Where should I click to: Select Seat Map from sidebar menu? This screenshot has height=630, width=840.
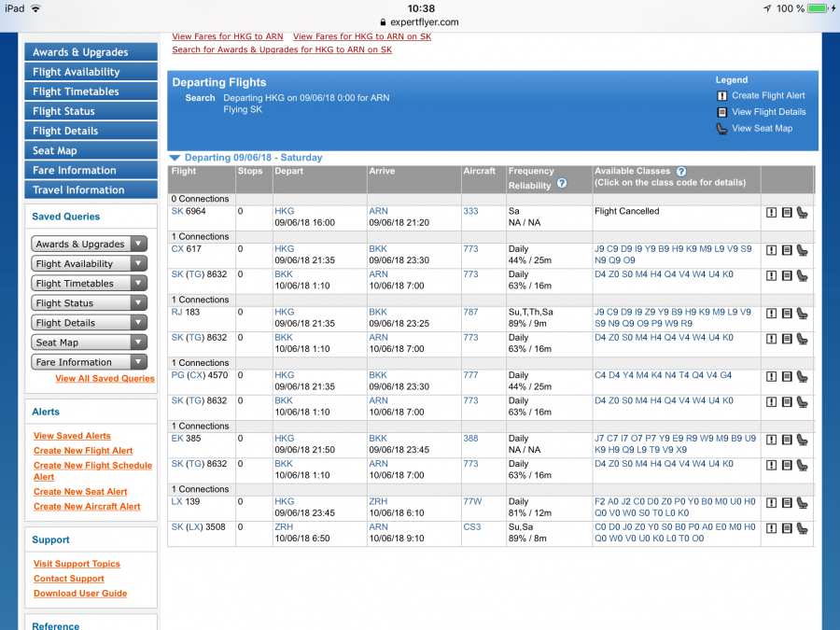point(91,150)
